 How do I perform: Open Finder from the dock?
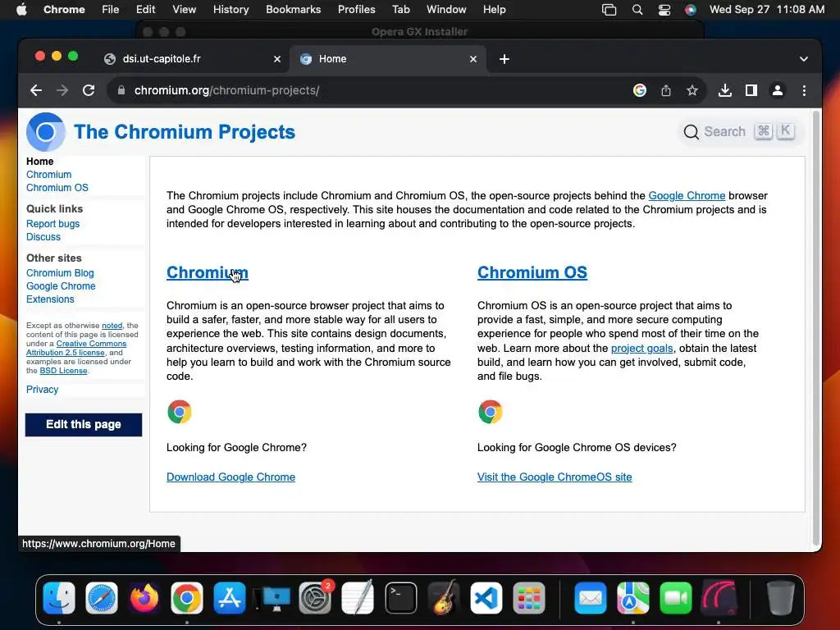tap(59, 598)
